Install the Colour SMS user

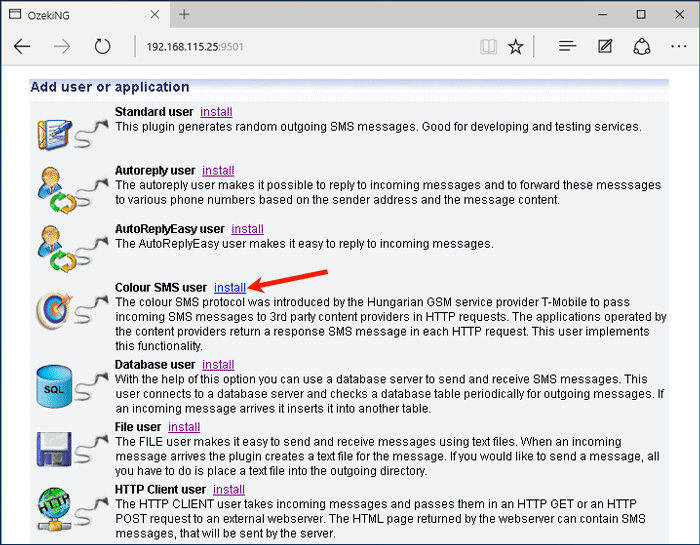230,287
